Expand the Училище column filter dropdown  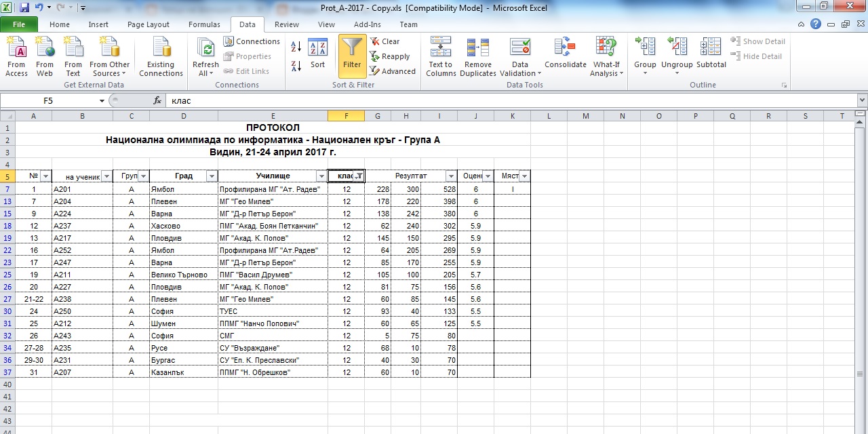(x=321, y=176)
